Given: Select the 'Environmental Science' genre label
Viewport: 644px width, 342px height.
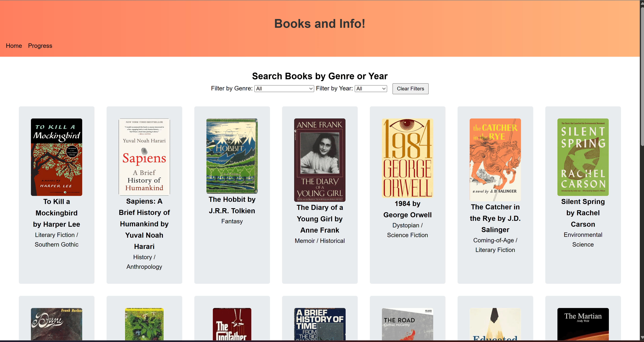Looking at the screenshot, I should (583, 239).
